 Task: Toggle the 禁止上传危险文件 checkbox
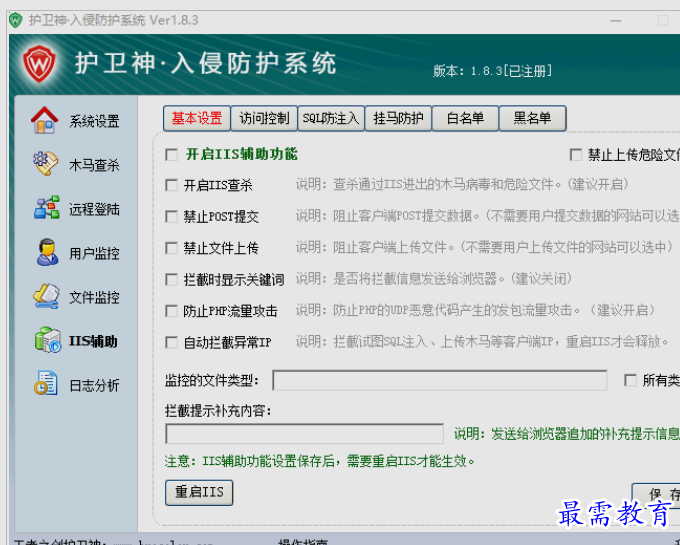tap(575, 154)
